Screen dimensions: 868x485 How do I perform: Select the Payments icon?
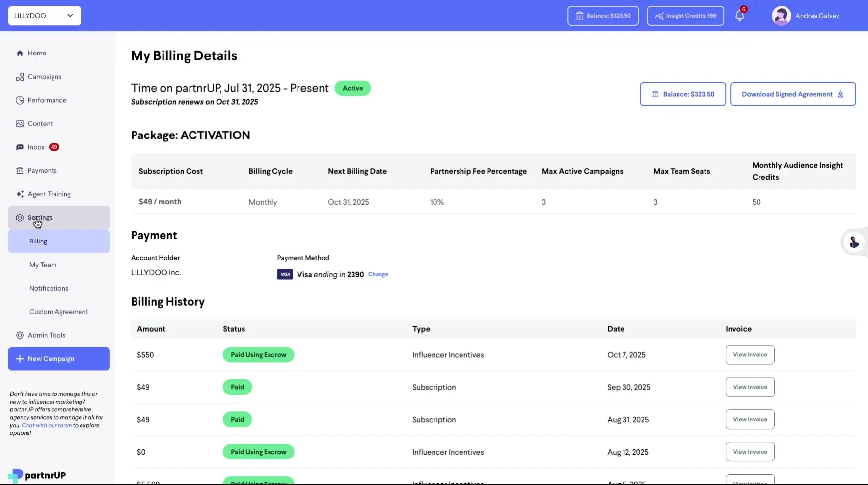[x=20, y=170]
